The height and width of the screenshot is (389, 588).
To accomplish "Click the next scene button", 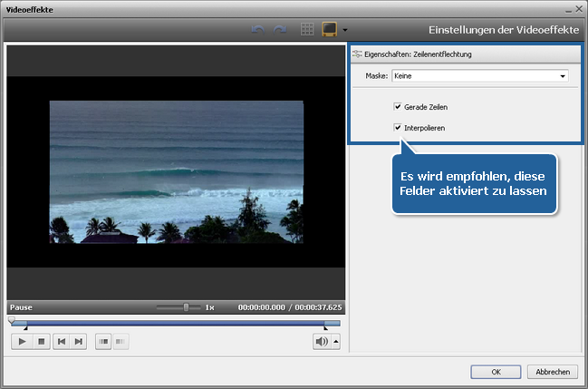I will [120, 341].
